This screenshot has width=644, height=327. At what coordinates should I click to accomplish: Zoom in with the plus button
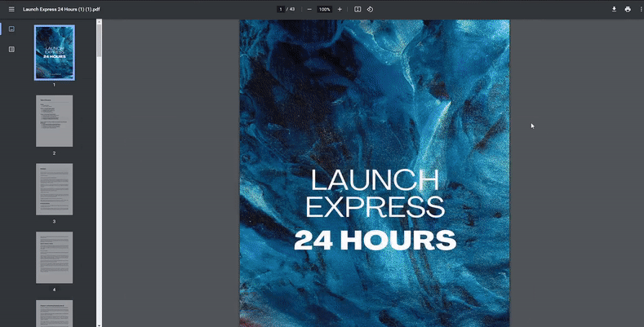click(x=340, y=9)
